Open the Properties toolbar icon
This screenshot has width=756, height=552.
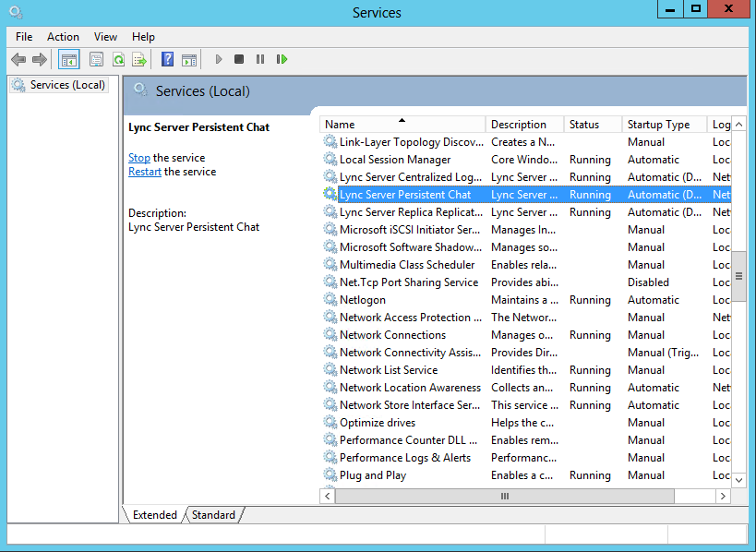tap(96, 59)
